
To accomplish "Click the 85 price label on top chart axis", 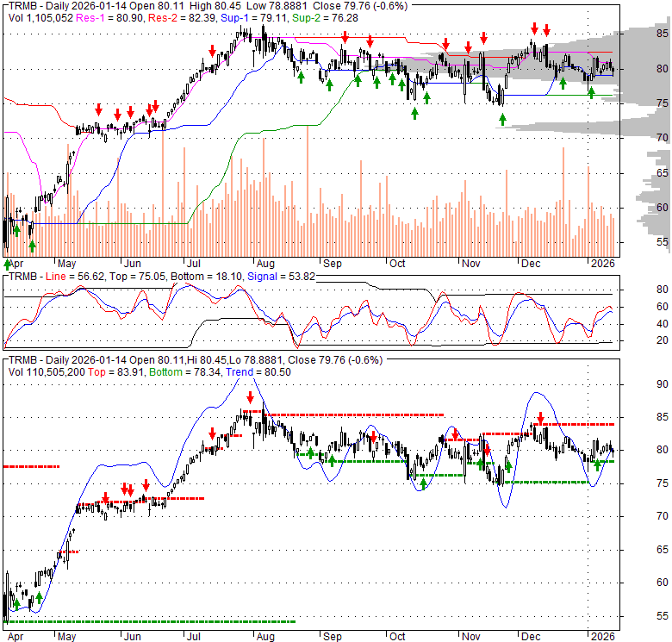I will pyautogui.click(x=663, y=34).
